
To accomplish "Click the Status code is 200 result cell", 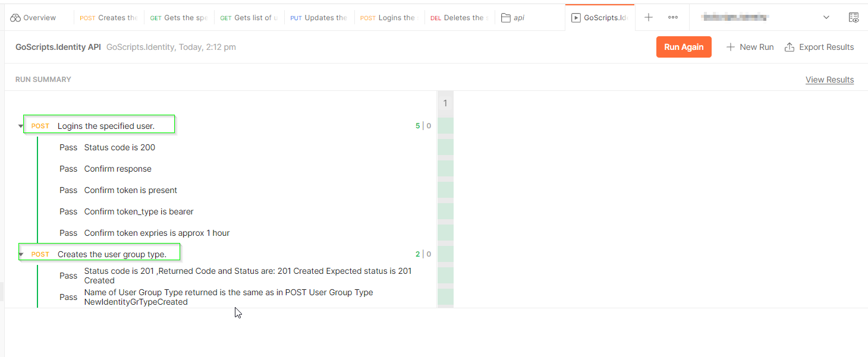I will pyautogui.click(x=445, y=147).
